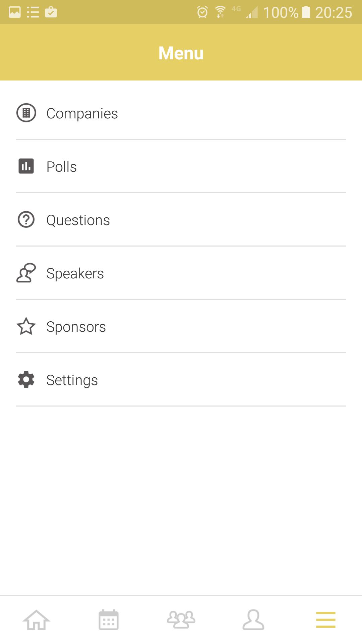Go to Home via house icon
362x644 pixels.
[x=36, y=620]
